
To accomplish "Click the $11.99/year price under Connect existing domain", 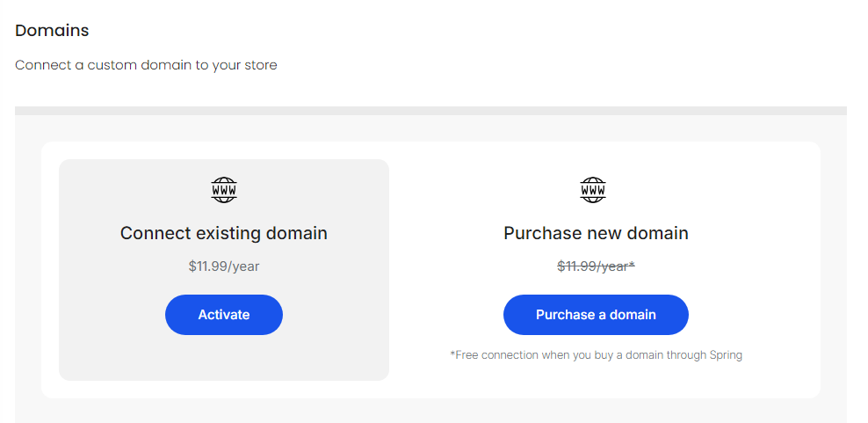I will [224, 266].
